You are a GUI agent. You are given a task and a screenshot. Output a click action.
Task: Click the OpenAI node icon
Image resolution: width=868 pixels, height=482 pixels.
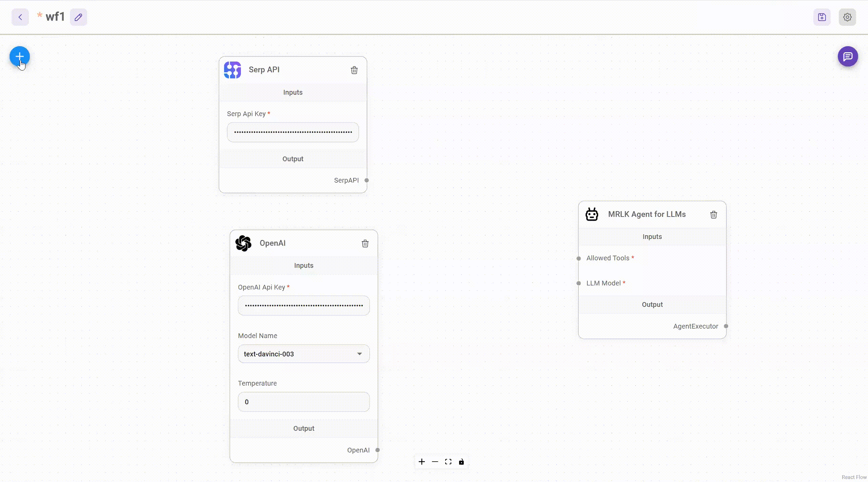243,243
